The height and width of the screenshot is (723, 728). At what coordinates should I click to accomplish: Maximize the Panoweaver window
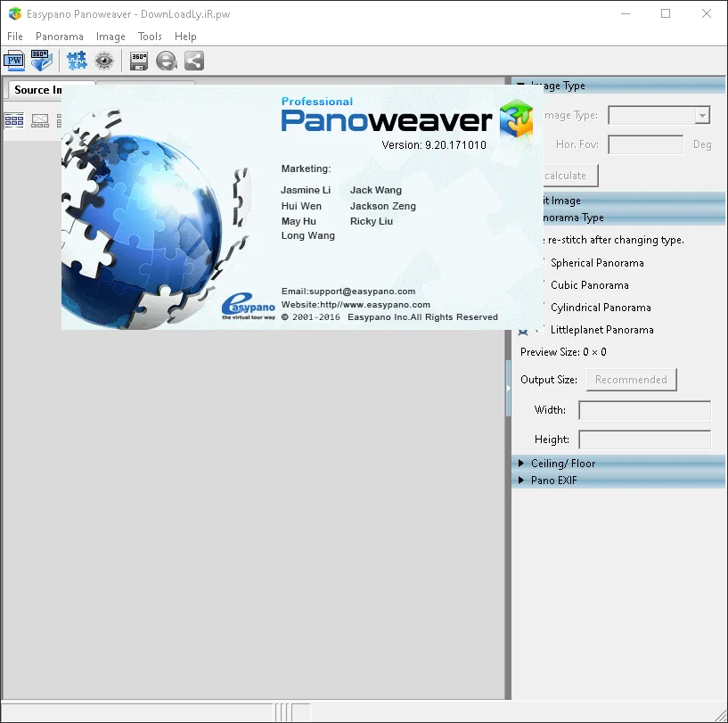(666, 13)
